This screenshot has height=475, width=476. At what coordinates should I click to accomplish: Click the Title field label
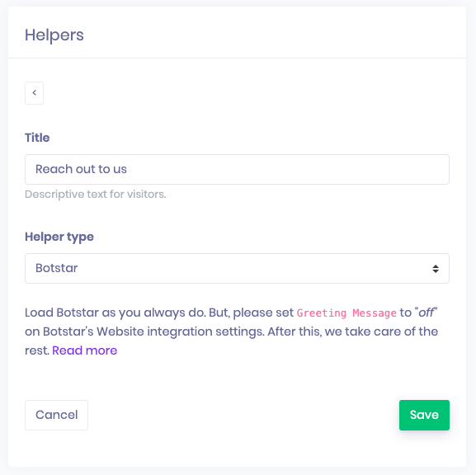point(37,138)
